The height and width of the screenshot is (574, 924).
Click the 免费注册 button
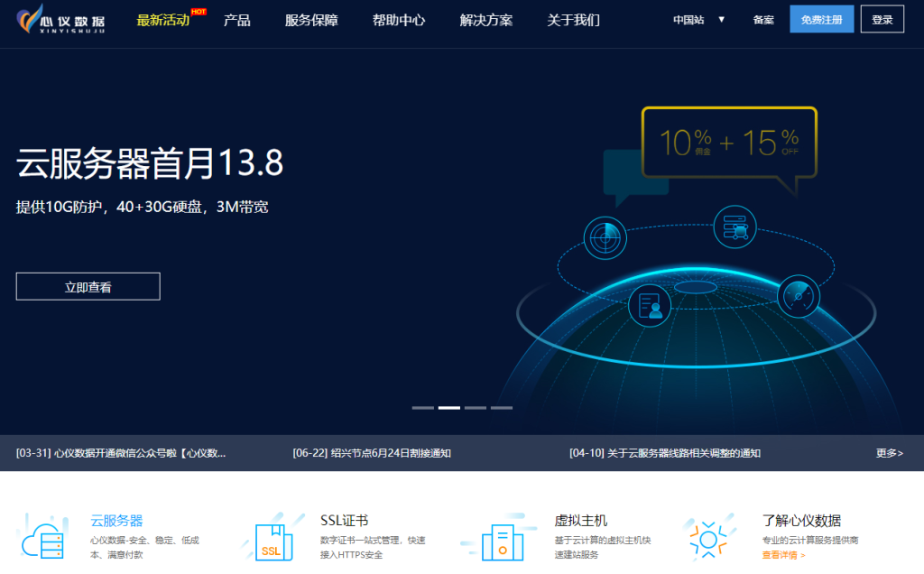point(821,19)
